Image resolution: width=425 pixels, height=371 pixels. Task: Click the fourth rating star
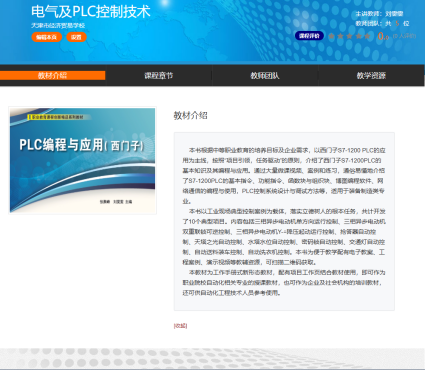(358, 36)
